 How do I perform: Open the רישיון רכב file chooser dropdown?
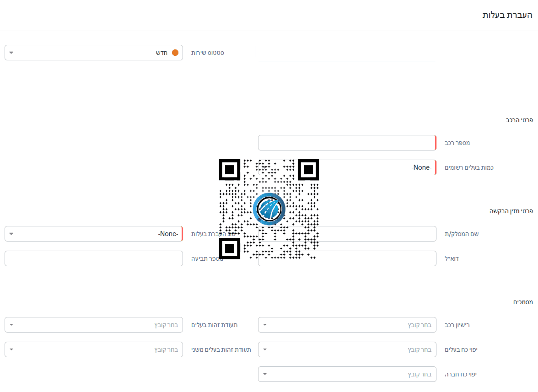tap(347, 325)
